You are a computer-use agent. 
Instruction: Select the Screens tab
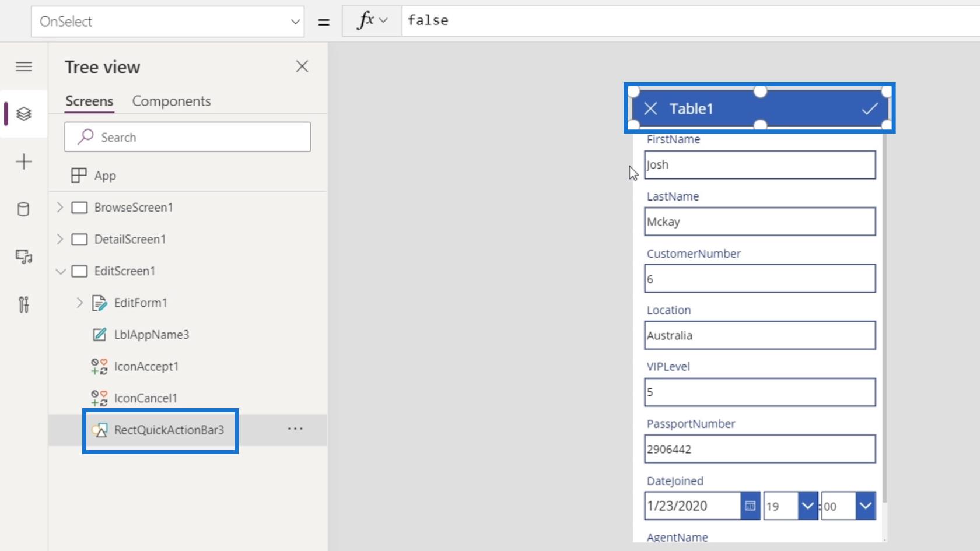(89, 101)
